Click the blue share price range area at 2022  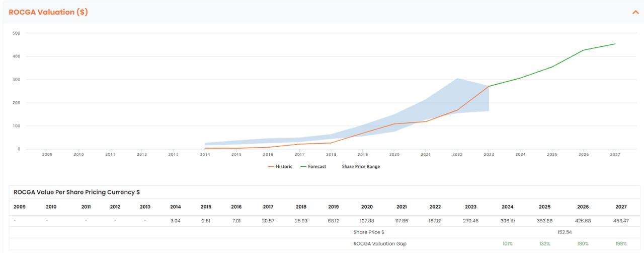(x=457, y=95)
